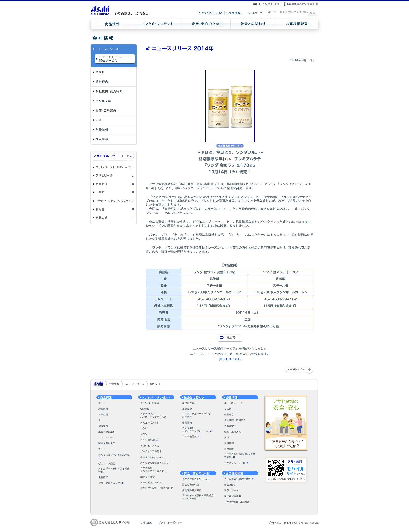Click the small Asahi logo in footer breadcrumb

click(x=98, y=384)
